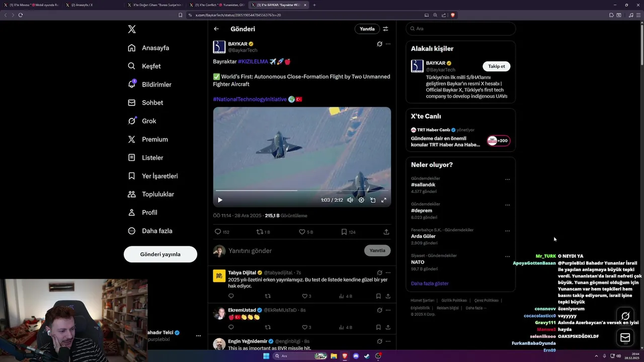Viewport: 644px width, 362px height.
Task: Open Profil page
Action: [142, 212]
